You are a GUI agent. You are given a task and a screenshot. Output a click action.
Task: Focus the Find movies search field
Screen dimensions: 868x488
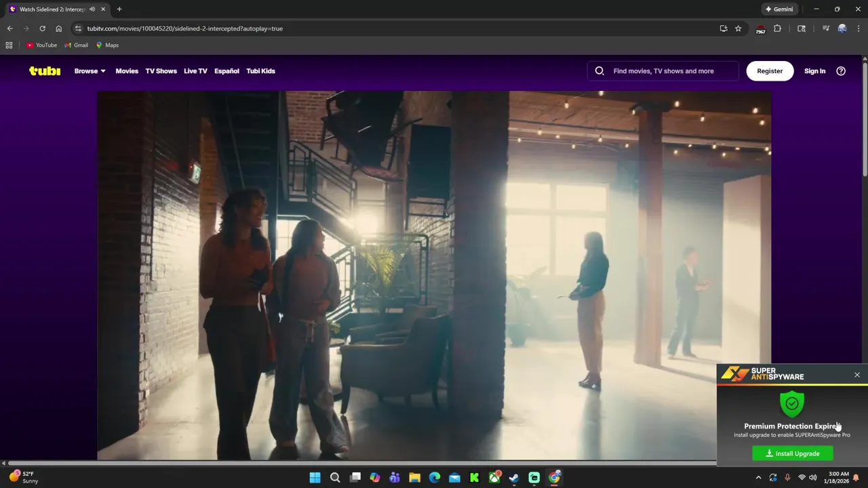(663, 71)
